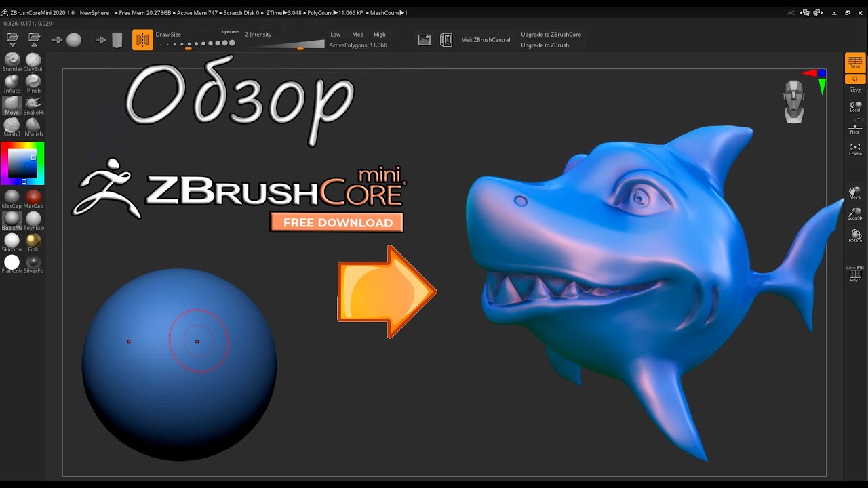Toggle the orange button below Persp
The width and height of the screenshot is (868, 488).
(854, 79)
